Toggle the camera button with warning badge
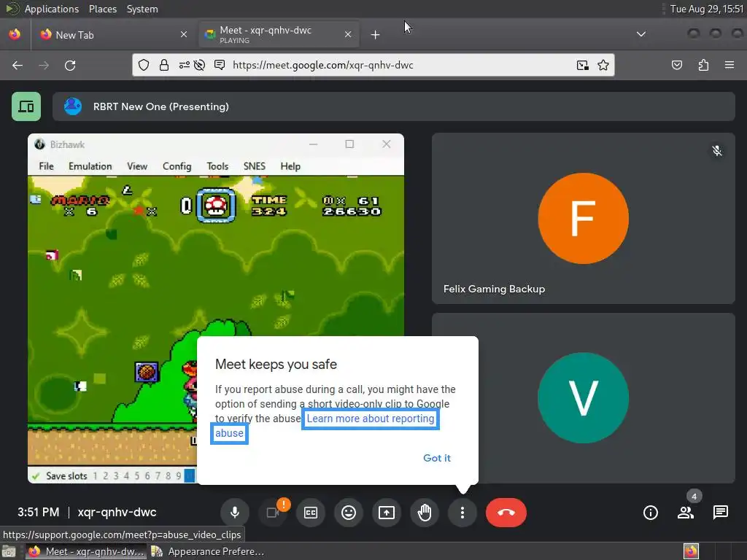The image size is (747, 560). (x=273, y=513)
